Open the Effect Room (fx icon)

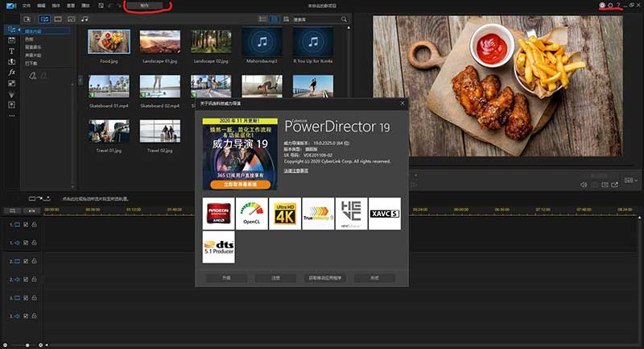(11, 72)
